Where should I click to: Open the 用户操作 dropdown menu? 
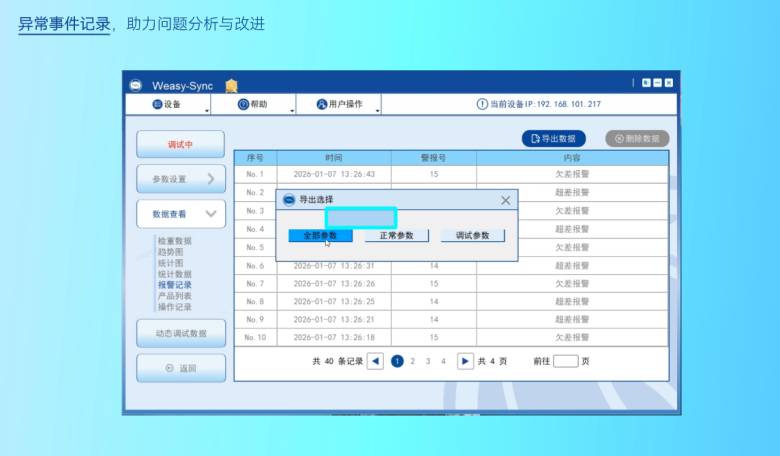coord(339,104)
